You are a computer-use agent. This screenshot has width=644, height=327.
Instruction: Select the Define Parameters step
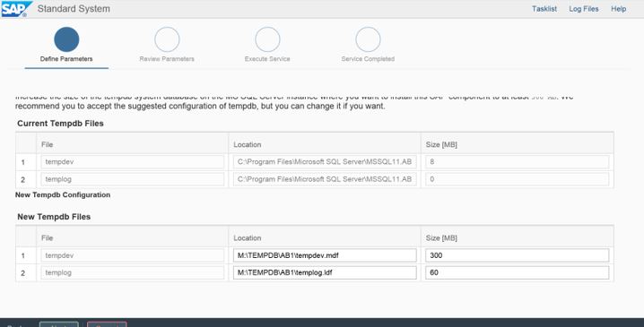point(66,45)
